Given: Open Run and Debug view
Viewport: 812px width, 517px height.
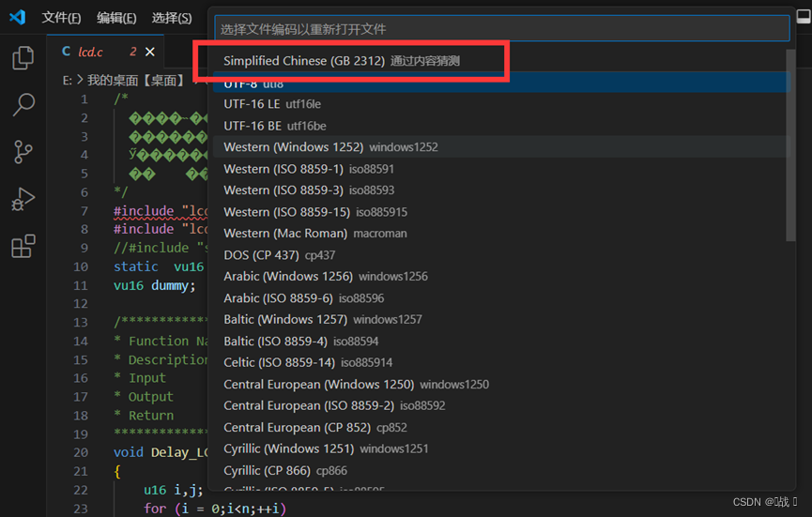Looking at the screenshot, I should click(23, 199).
